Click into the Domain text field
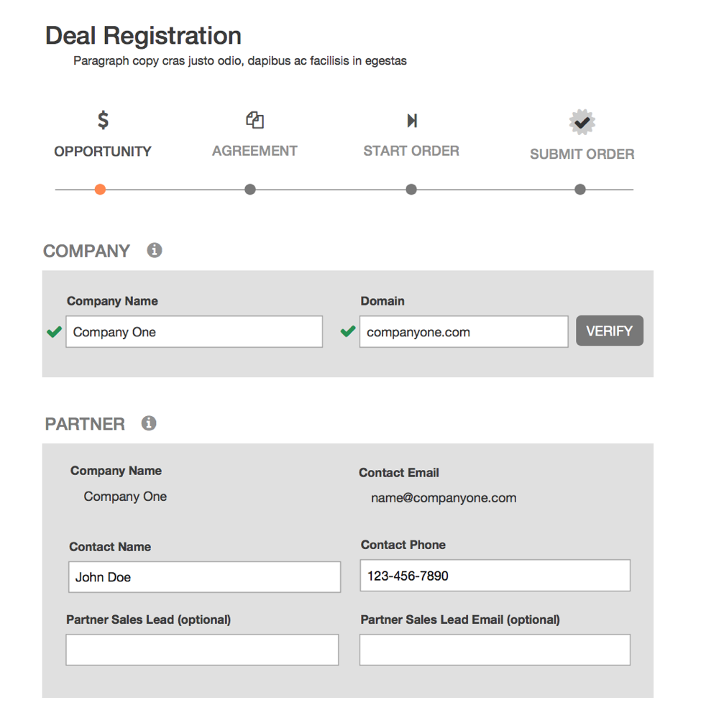 (464, 331)
